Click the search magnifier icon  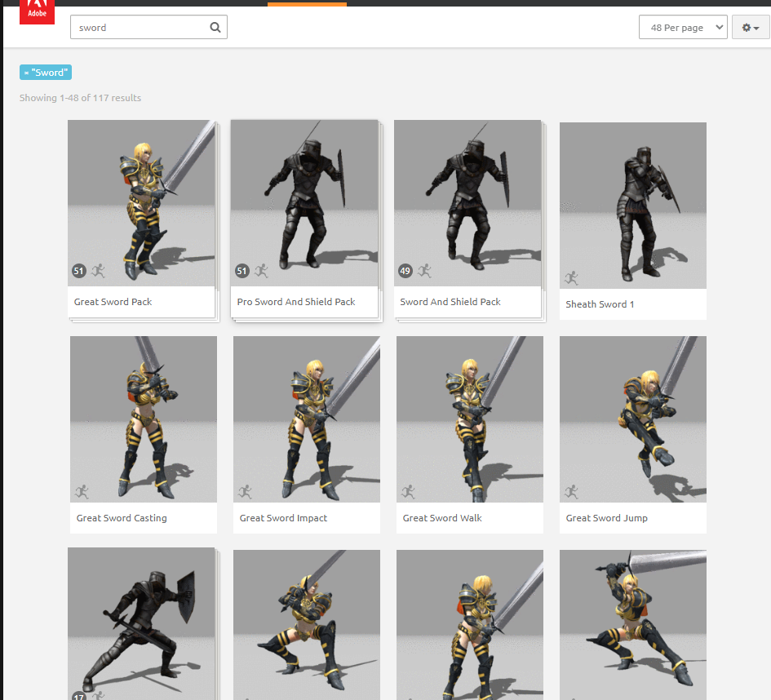pos(215,28)
